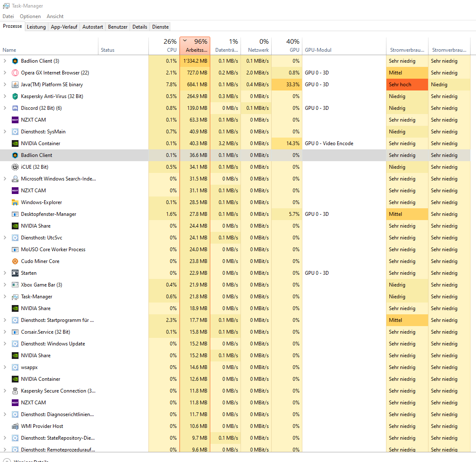
Task: Click the 1'334.2 MB memory cell
Action: pyautogui.click(x=195, y=61)
